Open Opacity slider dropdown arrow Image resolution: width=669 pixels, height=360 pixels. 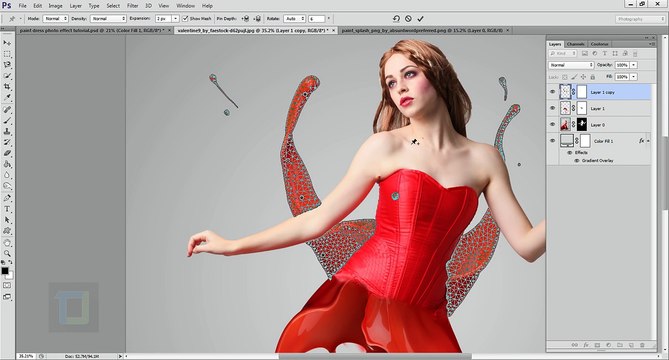(634, 65)
